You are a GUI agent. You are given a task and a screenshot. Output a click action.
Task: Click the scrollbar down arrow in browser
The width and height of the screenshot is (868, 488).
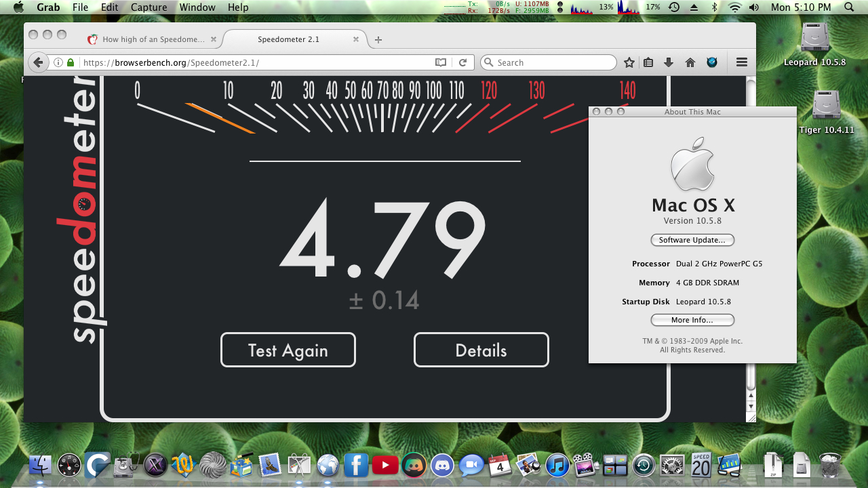(x=751, y=406)
